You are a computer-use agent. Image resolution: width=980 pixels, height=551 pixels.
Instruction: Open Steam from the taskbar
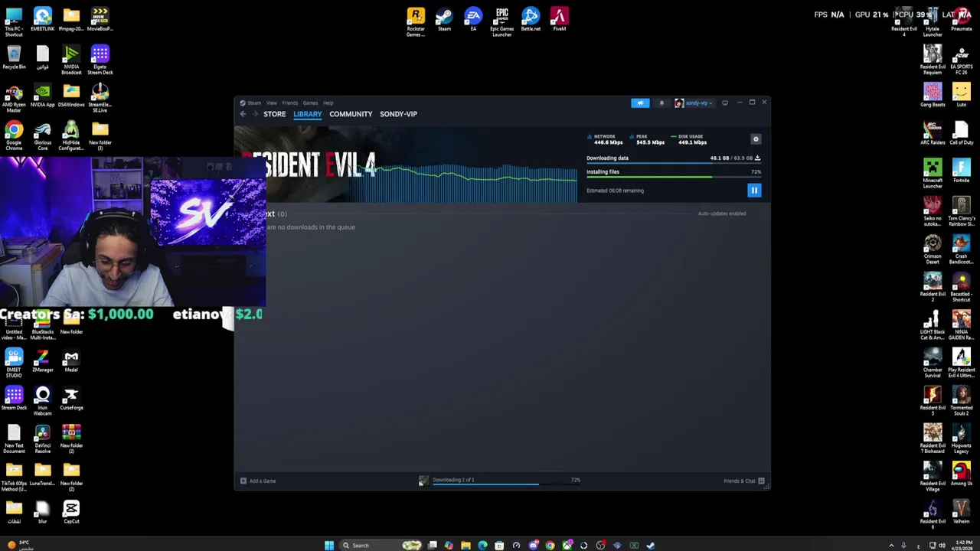coord(650,545)
